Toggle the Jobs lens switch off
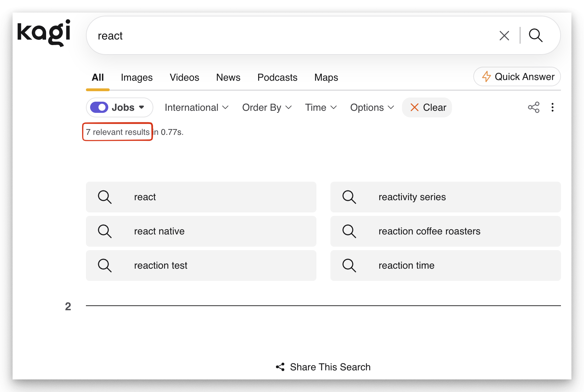Screen dimensions: 584x392 tap(99, 107)
